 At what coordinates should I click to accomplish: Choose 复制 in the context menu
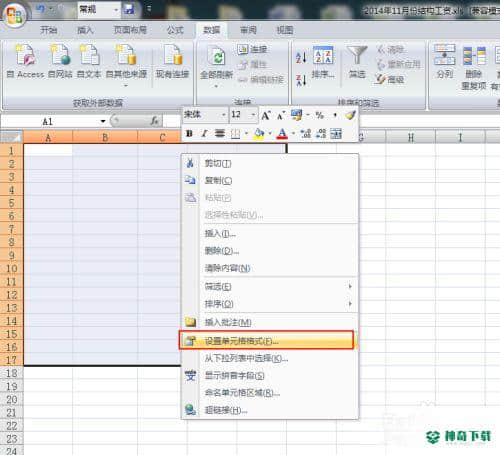[x=270, y=181]
